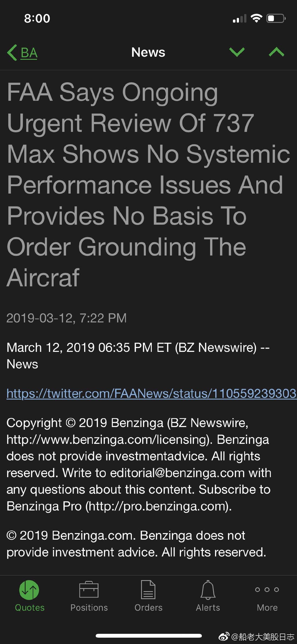Open the FAANews Twitter status link
The image size is (297, 644).
[151, 393]
